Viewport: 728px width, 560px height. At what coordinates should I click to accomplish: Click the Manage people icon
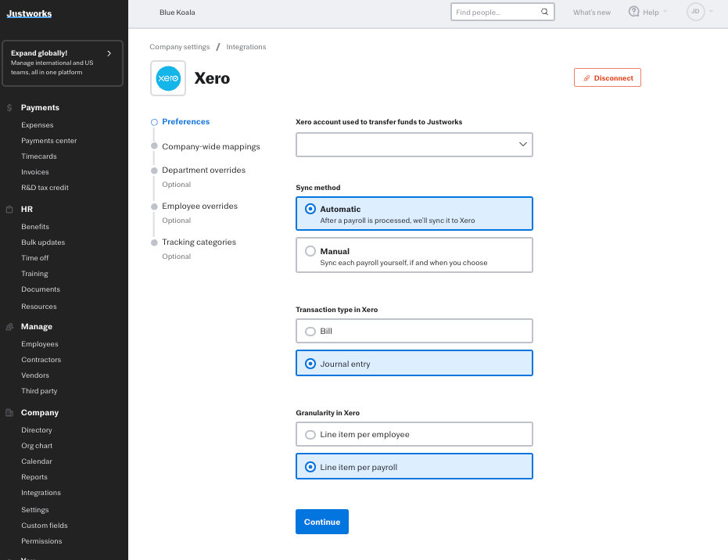tap(9, 327)
